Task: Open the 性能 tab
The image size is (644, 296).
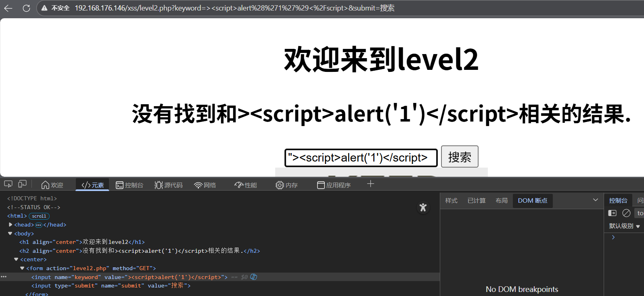Action: [245, 185]
